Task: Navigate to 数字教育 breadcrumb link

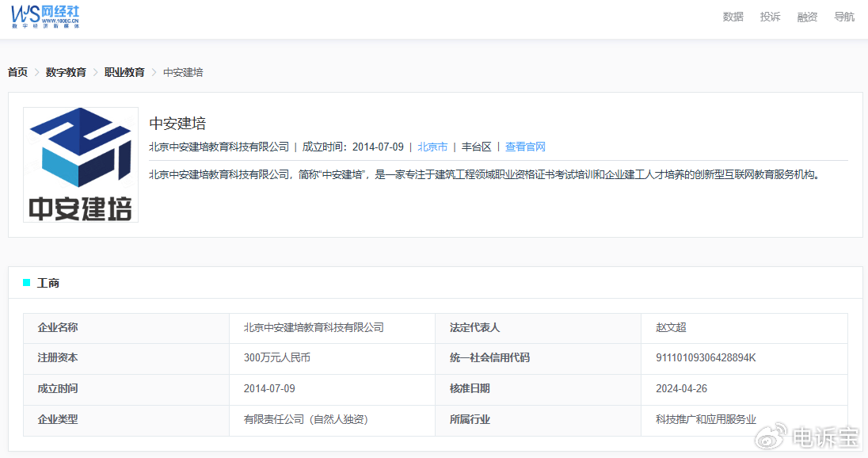Action: coord(66,72)
